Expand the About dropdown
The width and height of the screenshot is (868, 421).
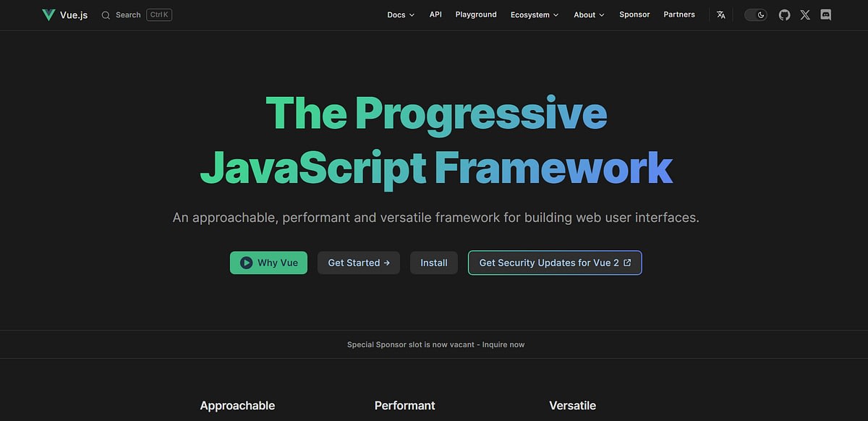point(588,14)
